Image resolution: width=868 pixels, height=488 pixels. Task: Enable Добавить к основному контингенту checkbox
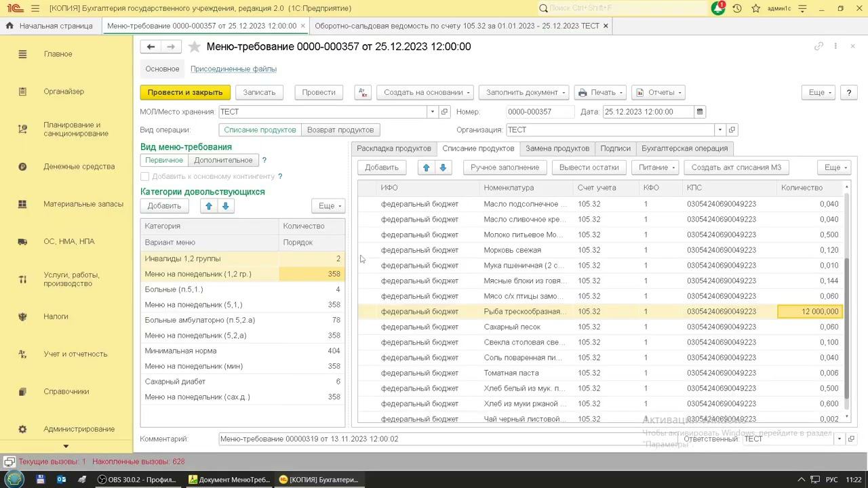coord(145,176)
